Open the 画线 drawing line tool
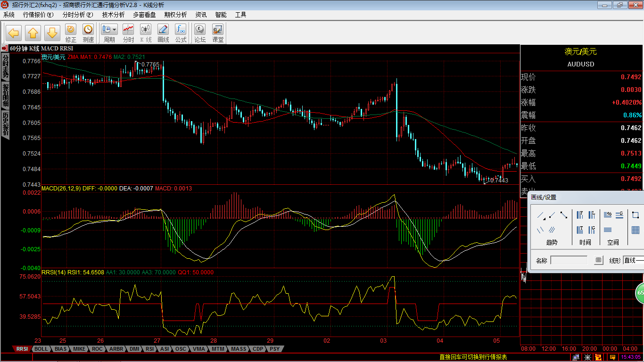The height and width of the screenshot is (362, 644). (163, 33)
